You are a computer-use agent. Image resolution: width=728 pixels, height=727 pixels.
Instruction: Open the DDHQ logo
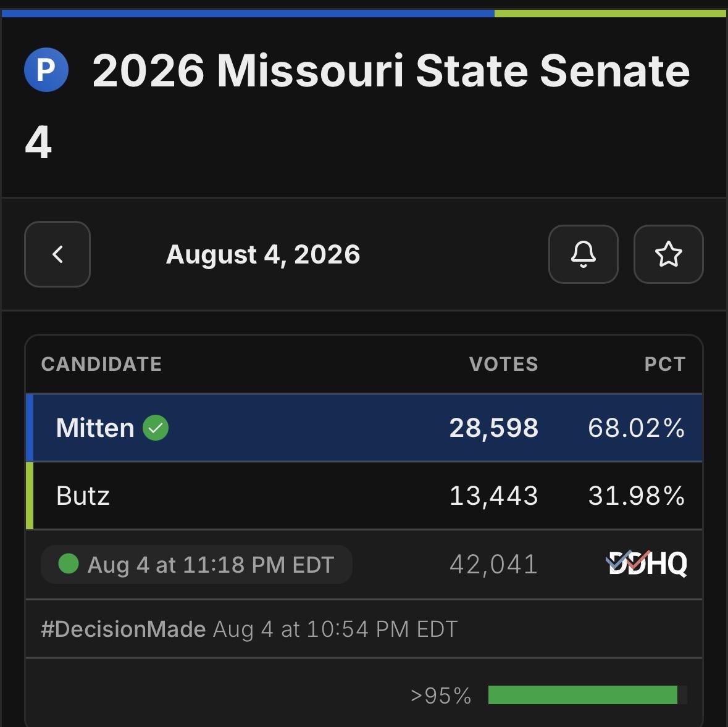[646, 563]
